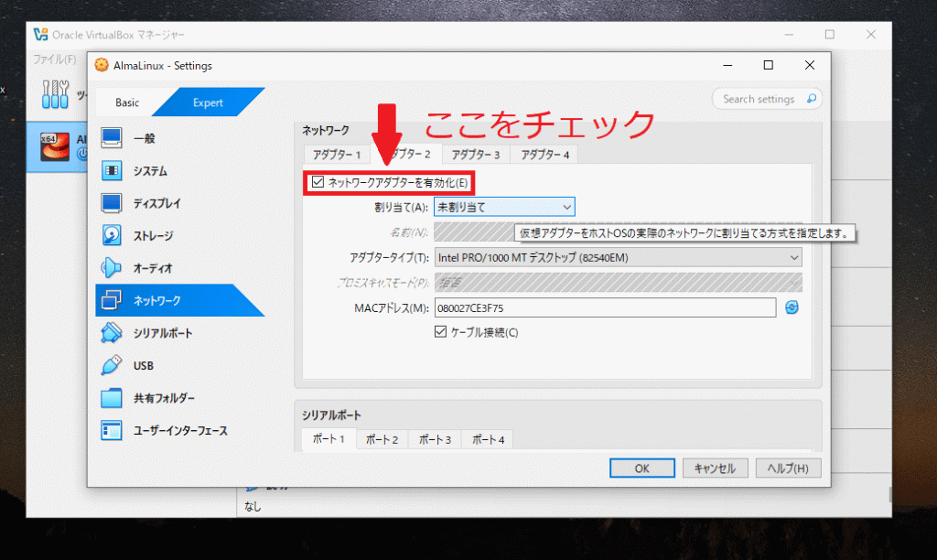Select serial ポート 3 tab
The height and width of the screenshot is (560, 937).
click(435, 440)
